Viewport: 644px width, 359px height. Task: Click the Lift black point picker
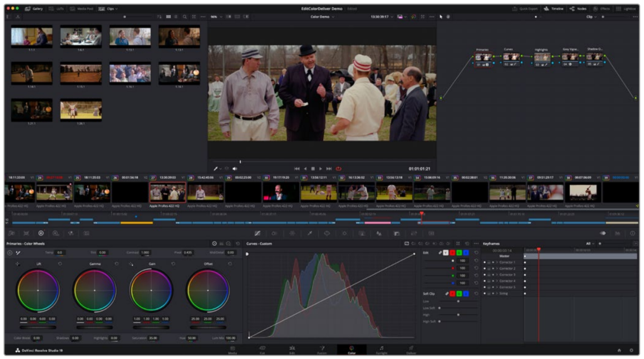(x=17, y=264)
